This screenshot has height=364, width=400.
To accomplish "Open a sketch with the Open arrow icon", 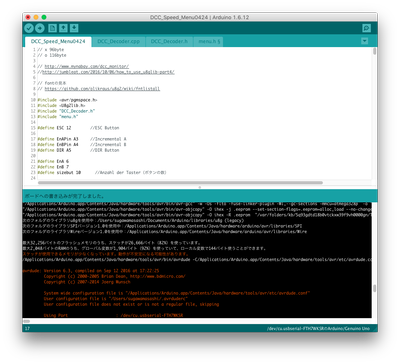I will point(63,28).
